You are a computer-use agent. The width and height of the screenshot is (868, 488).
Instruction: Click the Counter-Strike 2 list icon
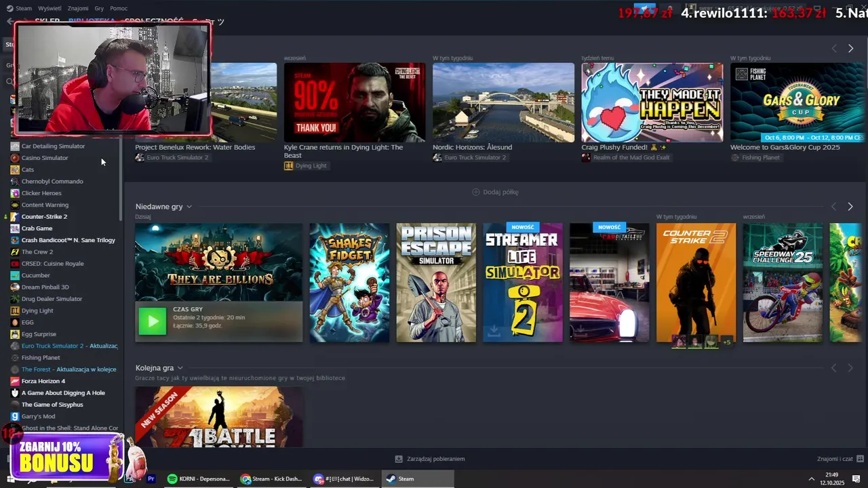[x=14, y=216]
